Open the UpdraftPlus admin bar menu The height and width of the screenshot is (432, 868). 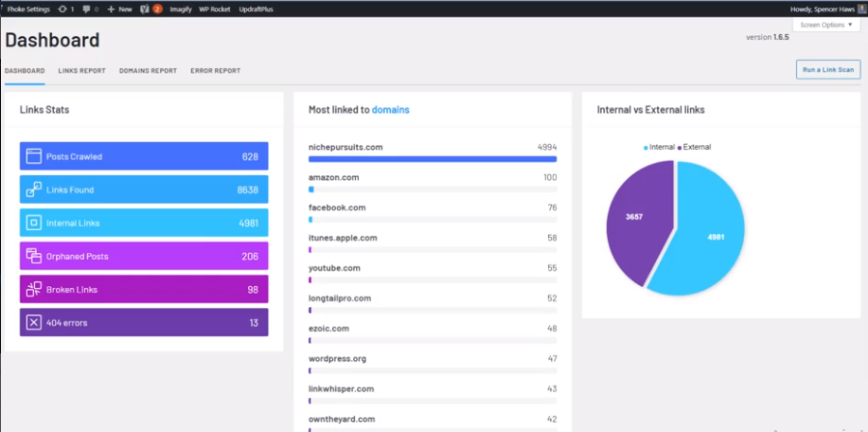(x=256, y=9)
